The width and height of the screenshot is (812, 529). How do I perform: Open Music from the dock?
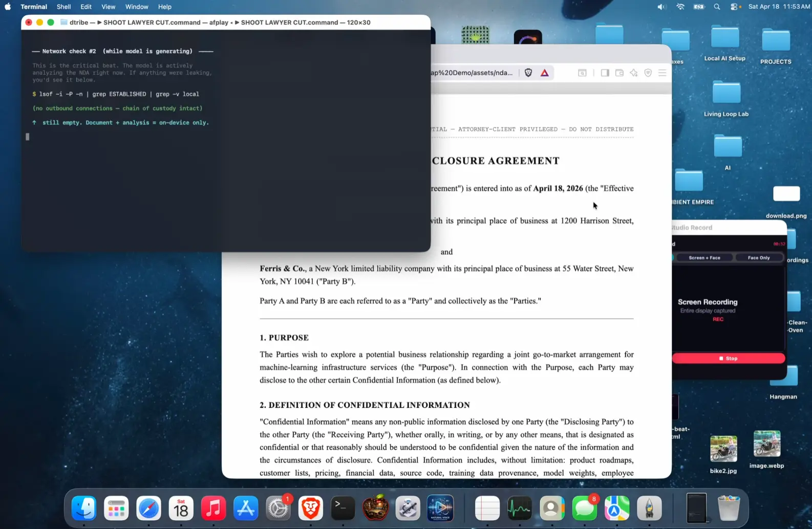[213, 508]
